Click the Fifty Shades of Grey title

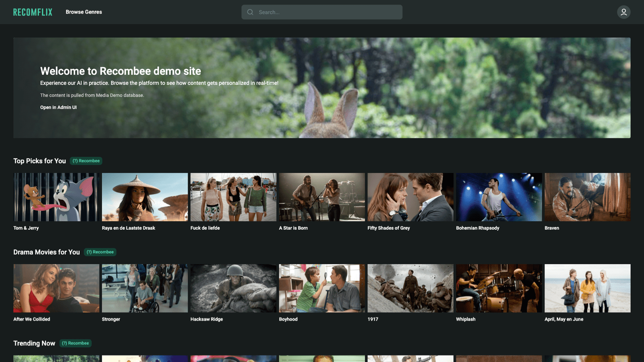pos(389,228)
